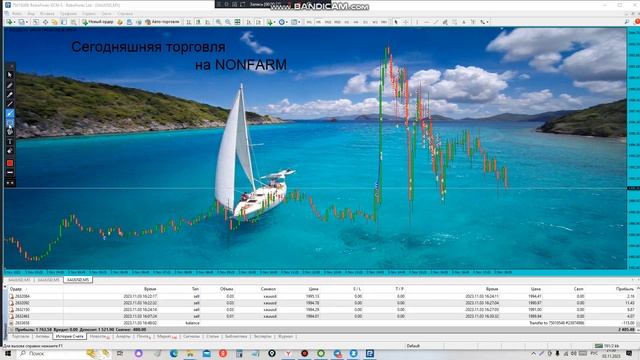Viewport: 640px width, 360px height.
Task: Sort by the Ордер column header
Action: point(16,289)
